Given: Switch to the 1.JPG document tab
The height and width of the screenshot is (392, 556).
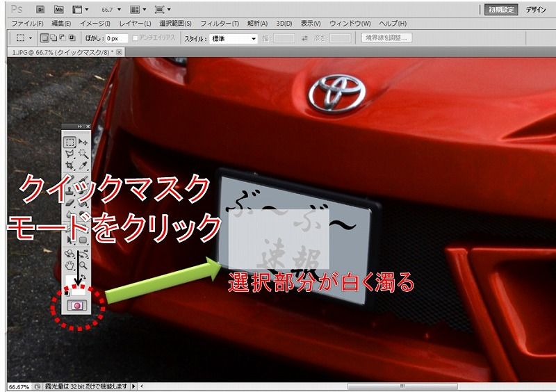Looking at the screenshot, I should (63, 52).
